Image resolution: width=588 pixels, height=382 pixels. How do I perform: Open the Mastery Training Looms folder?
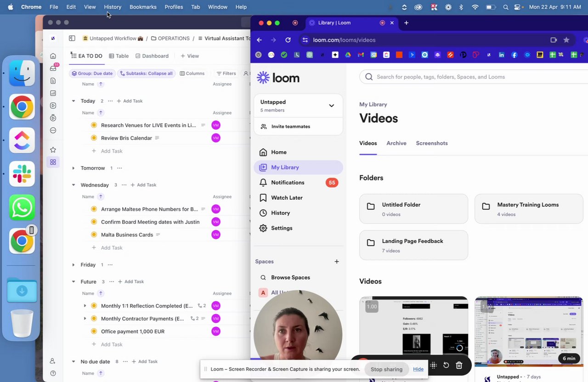529,209
